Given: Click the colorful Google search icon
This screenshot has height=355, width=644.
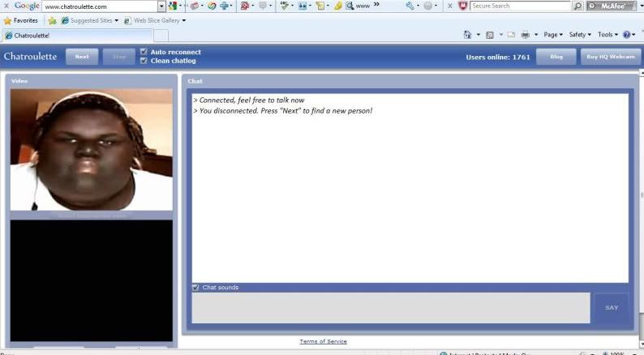Looking at the screenshot, I should [173, 6].
